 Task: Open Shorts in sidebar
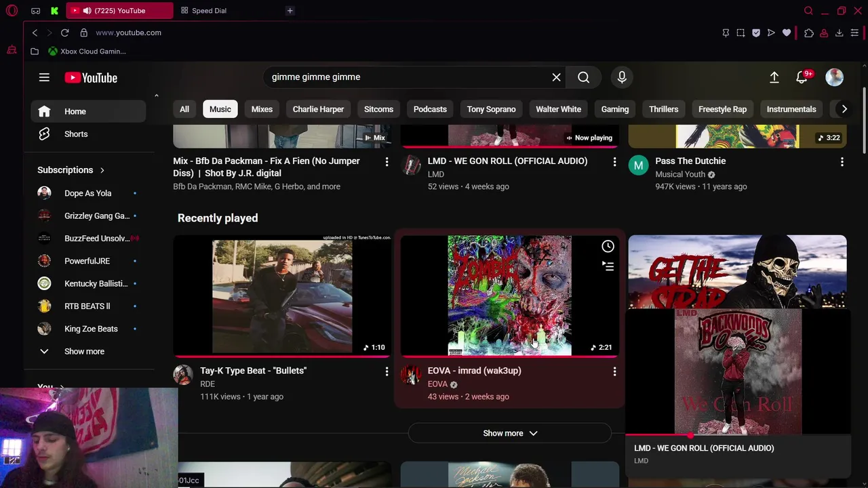88,134
